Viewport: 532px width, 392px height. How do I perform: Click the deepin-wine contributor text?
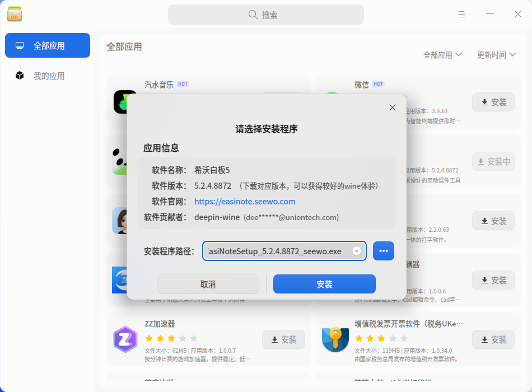(x=217, y=217)
